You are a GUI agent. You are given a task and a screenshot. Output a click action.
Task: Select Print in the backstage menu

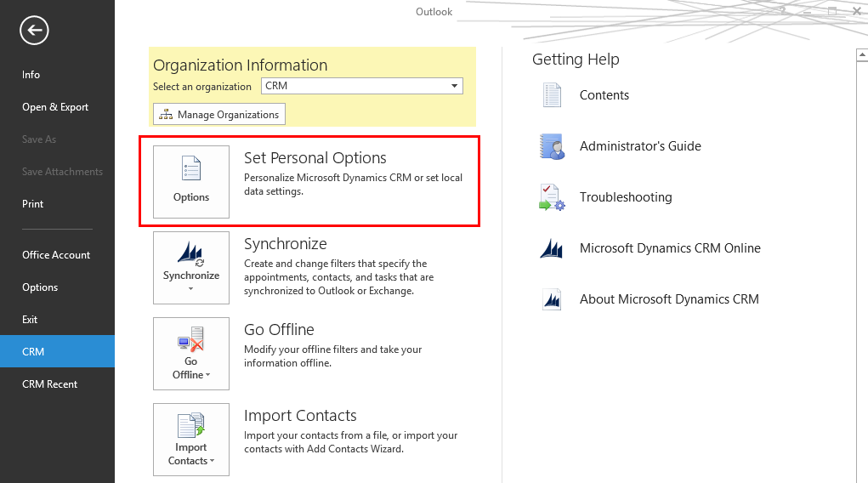(x=32, y=204)
